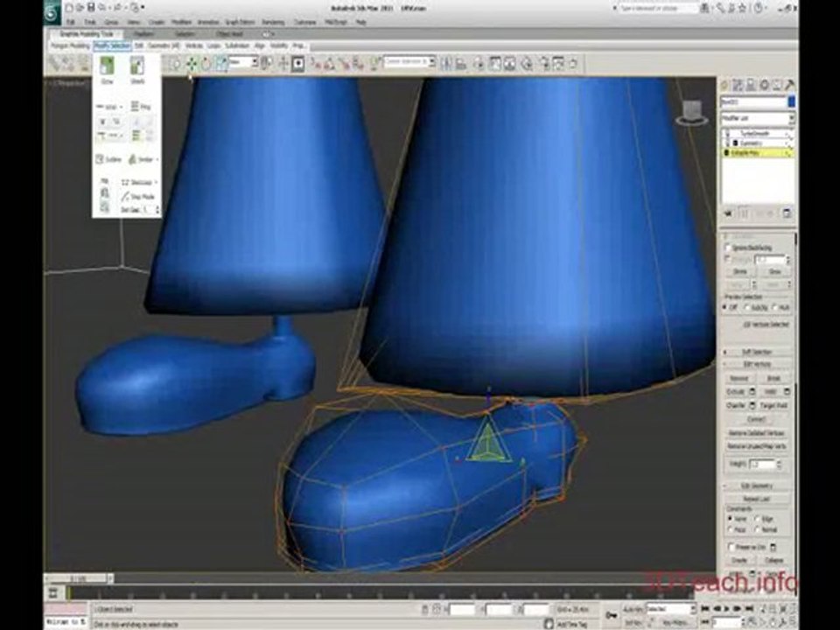The height and width of the screenshot is (630, 840).
Task: Click the Set Keys key icon
Action: (x=611, y=614)
